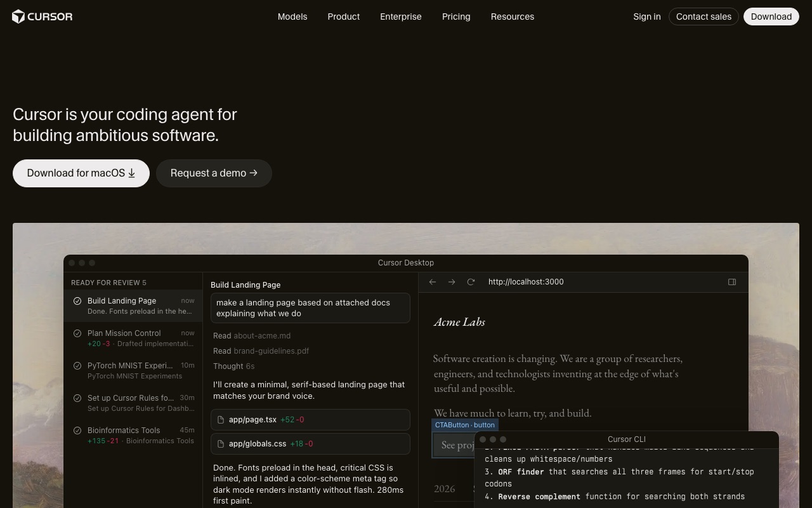
Task: Click the chat panel title 'Build Landing Page'
Action: tap(246, 285)
